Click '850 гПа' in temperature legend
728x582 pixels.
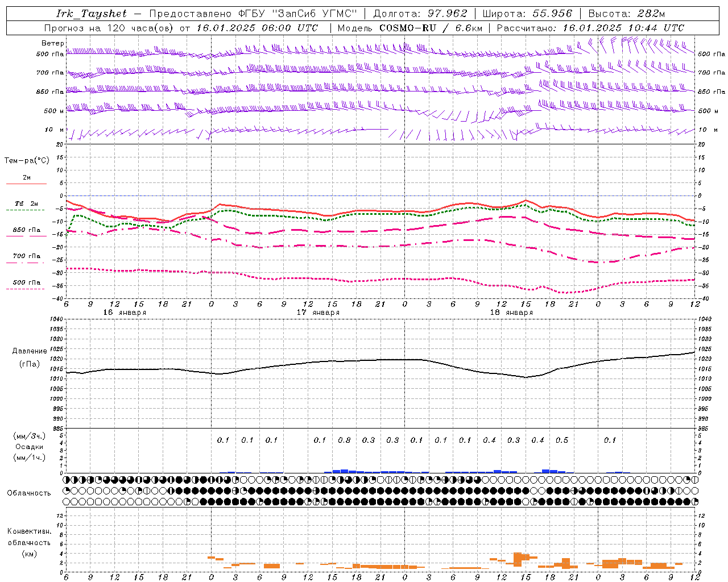point(27,230)
